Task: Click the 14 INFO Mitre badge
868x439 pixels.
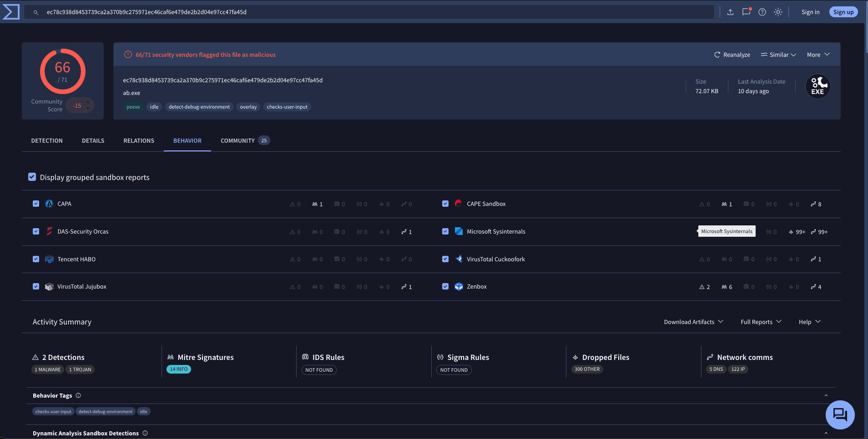Action: click(x=179, y=369)
